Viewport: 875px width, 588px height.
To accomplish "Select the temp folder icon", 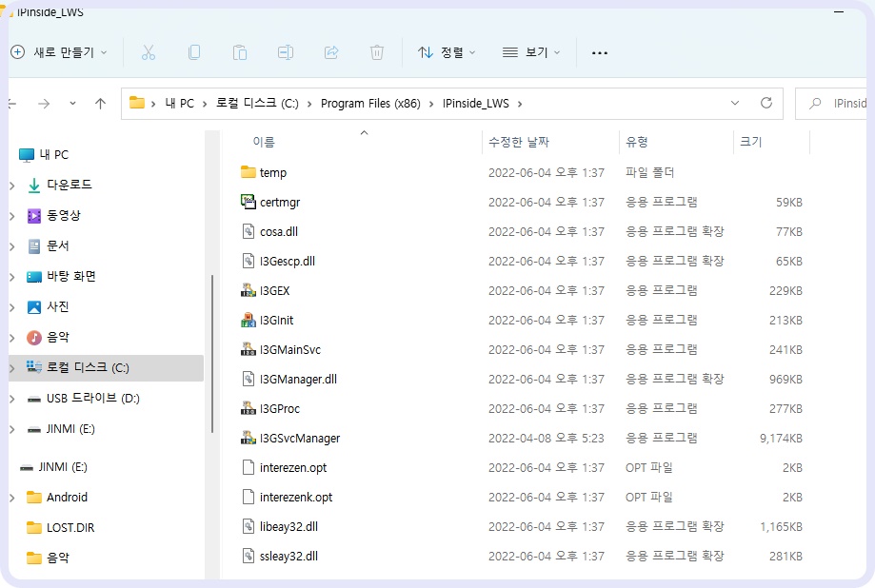I will coord(248,172).
